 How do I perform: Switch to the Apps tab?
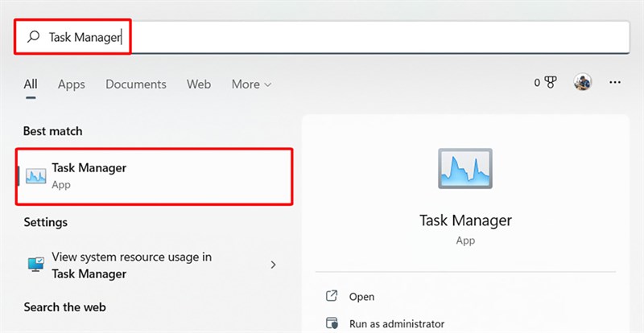[72, 84]
